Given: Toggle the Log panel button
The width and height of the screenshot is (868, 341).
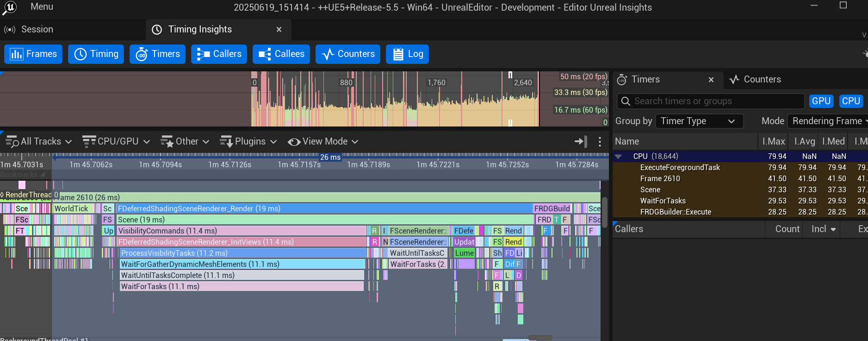Looking at the screenshot, I should point(408,54).
